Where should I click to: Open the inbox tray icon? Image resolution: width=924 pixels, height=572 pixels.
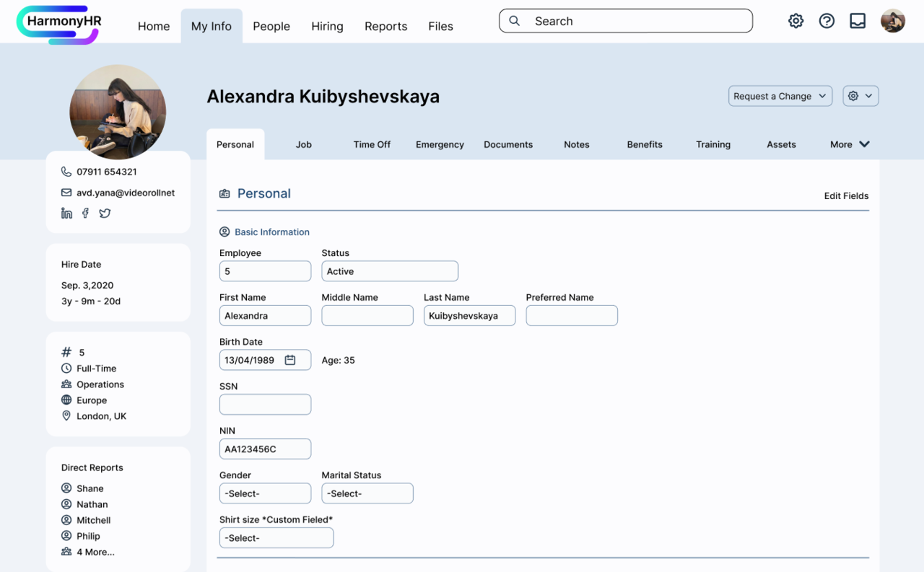pos(858,21)
